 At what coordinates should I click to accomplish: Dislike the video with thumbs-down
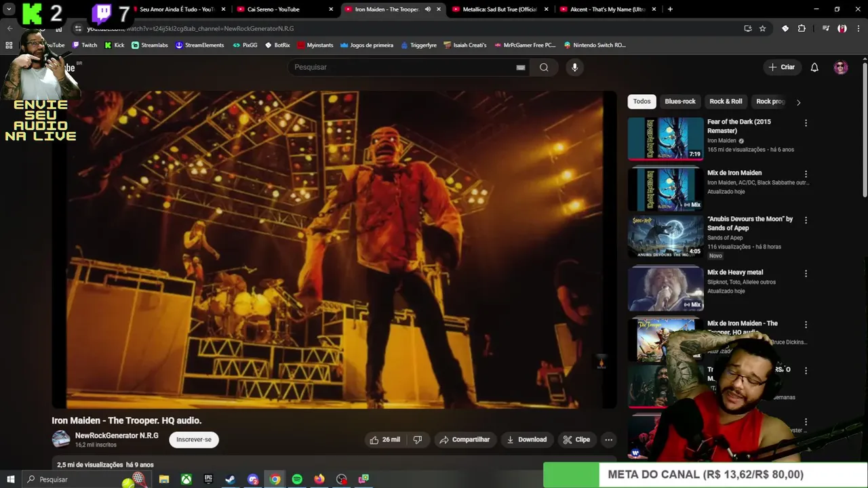pos(418,439)
